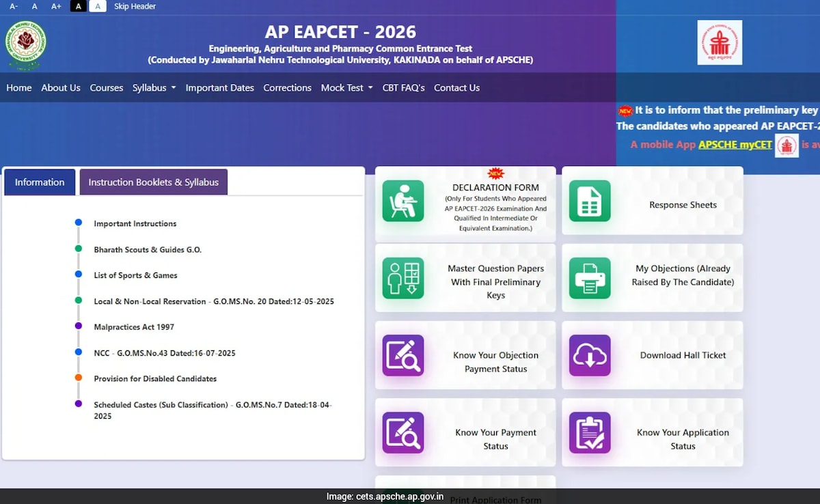820x504 pixels.
Task: Open the About Us page
Action: [61, 87]
